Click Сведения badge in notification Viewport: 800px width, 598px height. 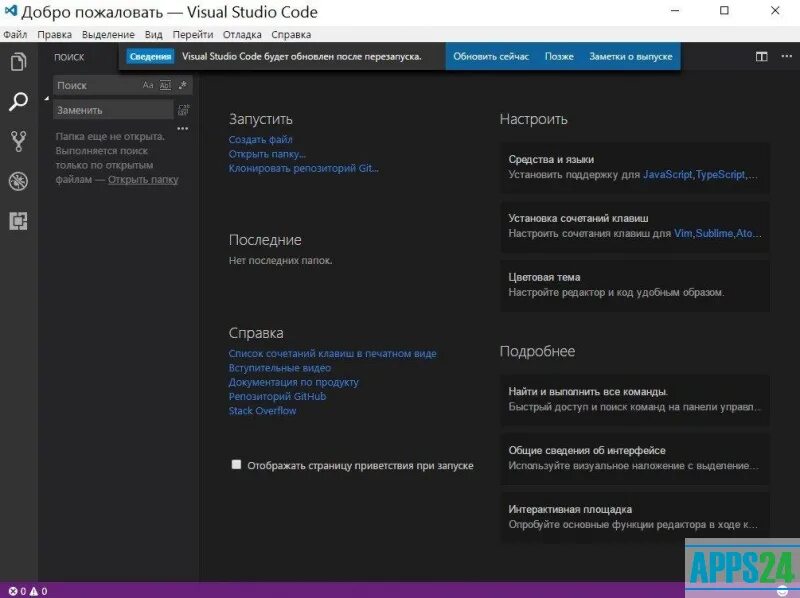(x=150, y=57)
